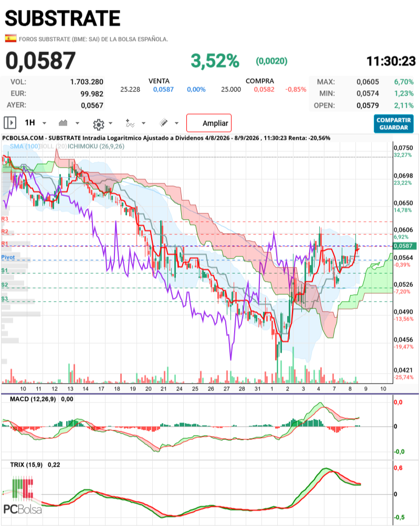The height and width of the screenshot is (526, 420).
Task: Click the 0,0750 price axis label
Action: click(403, 148)
